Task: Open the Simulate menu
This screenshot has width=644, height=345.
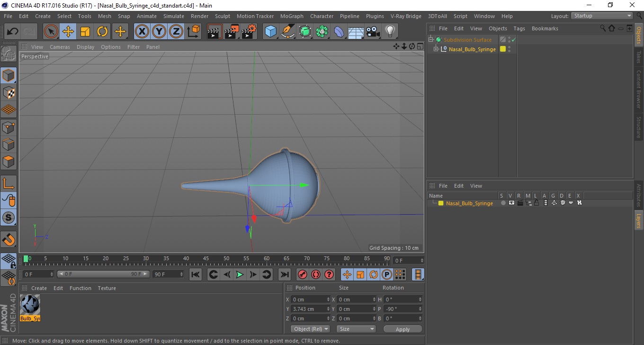Action: [174, 16]
